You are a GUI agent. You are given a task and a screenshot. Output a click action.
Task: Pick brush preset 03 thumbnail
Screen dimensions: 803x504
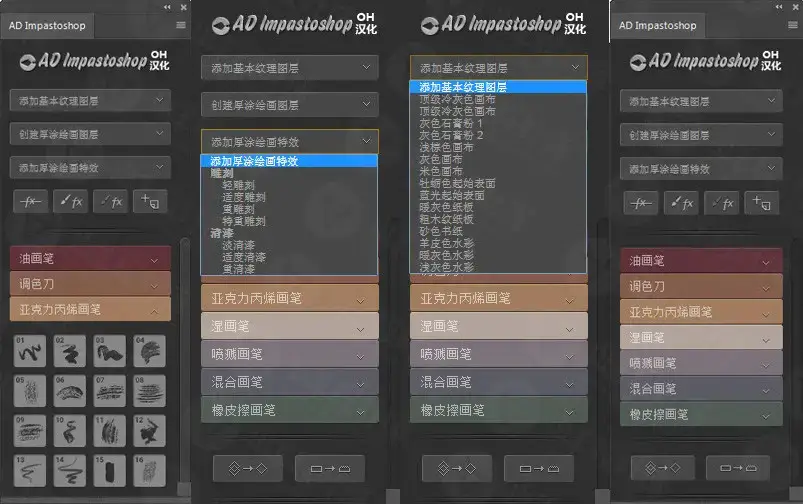110,351
